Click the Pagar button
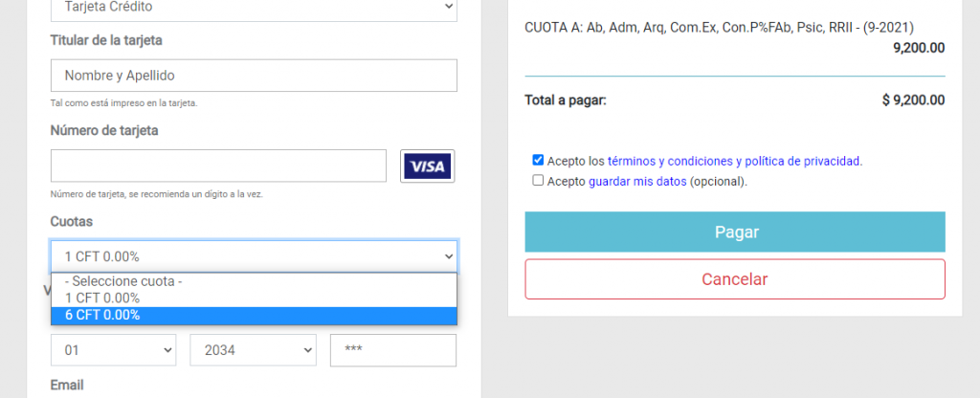Viewport: 980px width, 398px height. (x=735, y=232)
